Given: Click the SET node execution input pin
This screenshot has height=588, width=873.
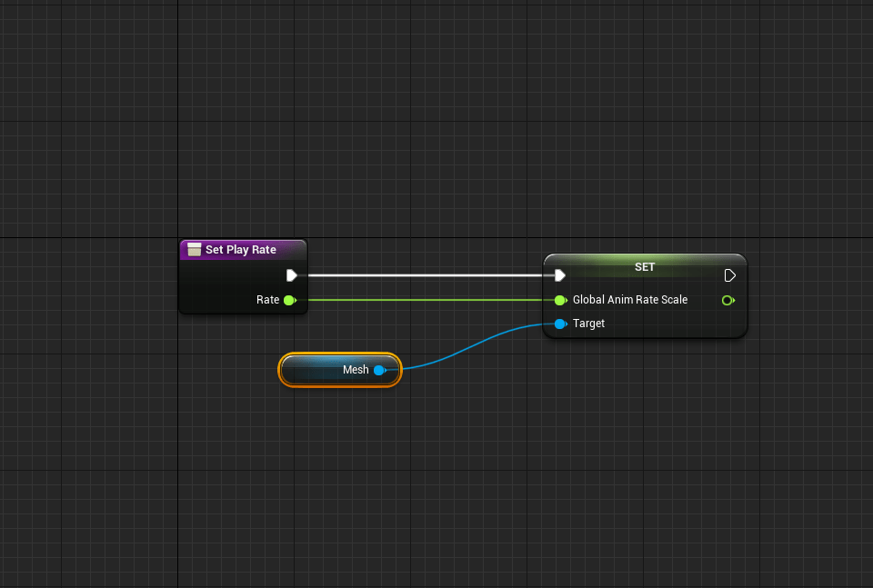Looking at the screenshot, I should point(560,275).
